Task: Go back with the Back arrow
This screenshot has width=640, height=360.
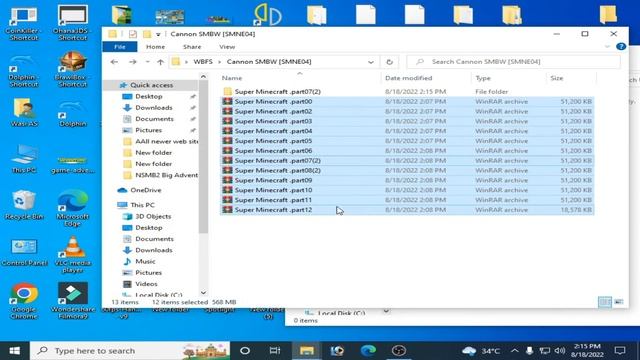Action: click(114, 62)
